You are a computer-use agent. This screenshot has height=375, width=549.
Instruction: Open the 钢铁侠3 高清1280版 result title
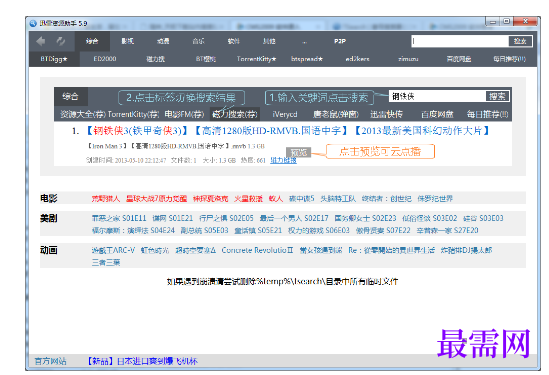click(287, 131)
